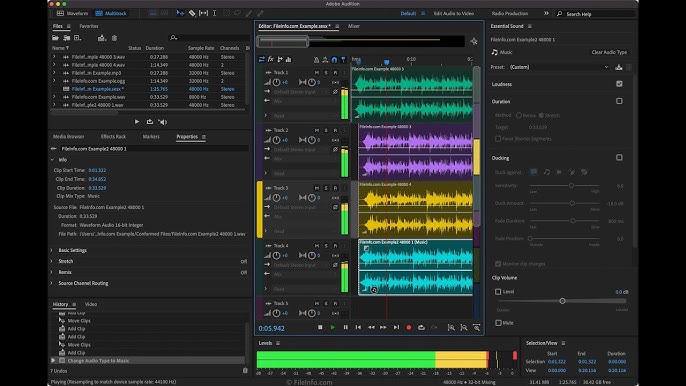Click the Import File icon in Files panel

tap(66, 38)
